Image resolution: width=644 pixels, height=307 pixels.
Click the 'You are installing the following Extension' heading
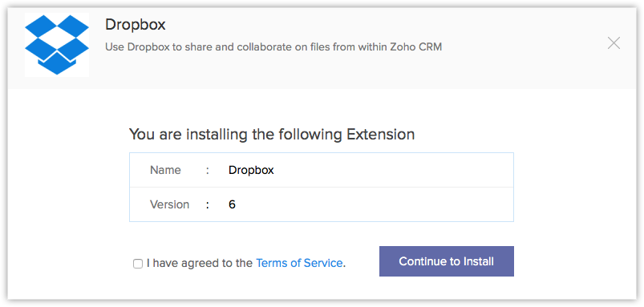[x=272, y=135]
